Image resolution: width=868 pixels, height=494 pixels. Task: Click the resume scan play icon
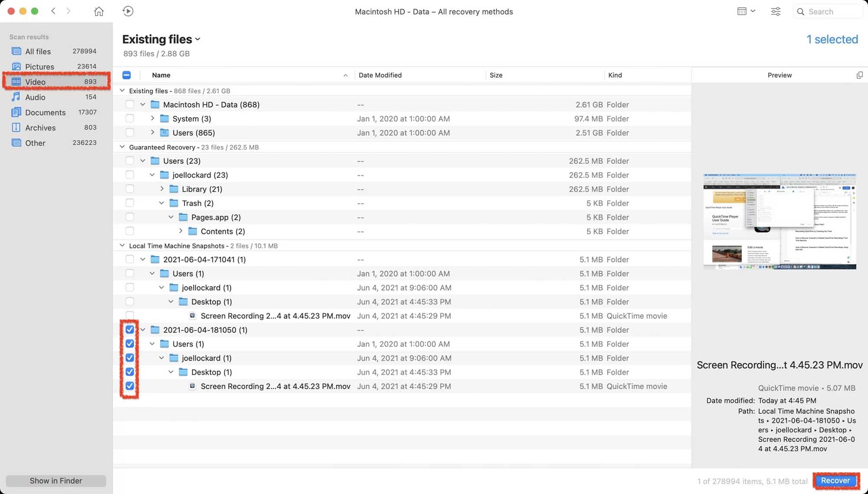pyautogui.click(x=128, y=11)
